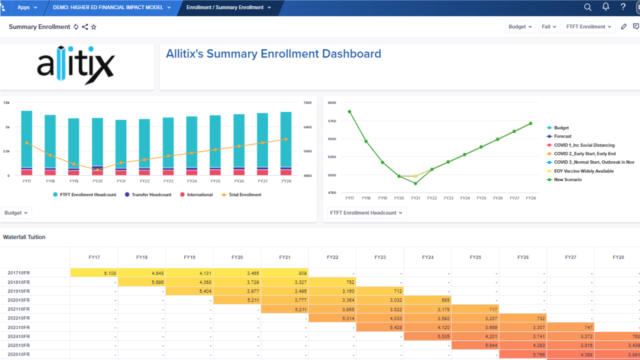Image resolution: width=640 pixels, height=360 pixels.
Task: Open the Demo Higher Ed Financial Impact Model dropdown
Action: point(111,7)
